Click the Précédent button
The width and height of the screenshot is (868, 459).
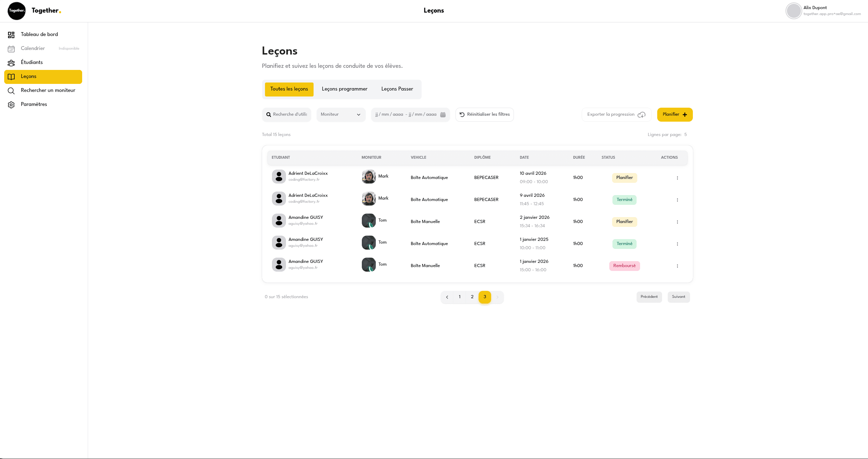pyautogui.click(x=649, y=297)
